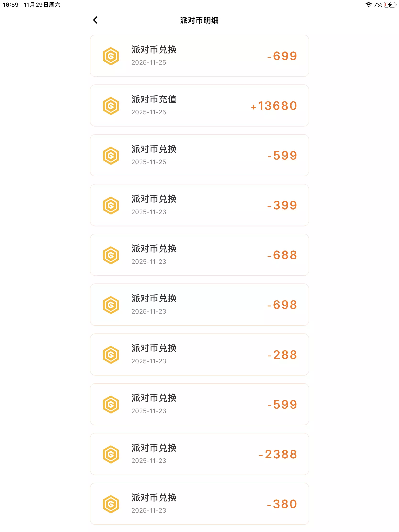
Task: Select the -2388 派对币兑换 entry
Action: coord(199,454)
